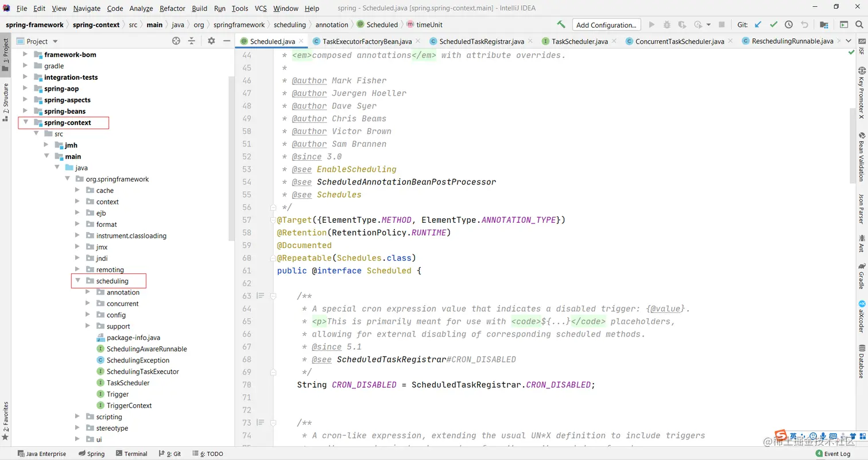The height and width of the screenshot is (460, 868).
Task: Open the Json Parser sidebar tool
Action: 862,208
